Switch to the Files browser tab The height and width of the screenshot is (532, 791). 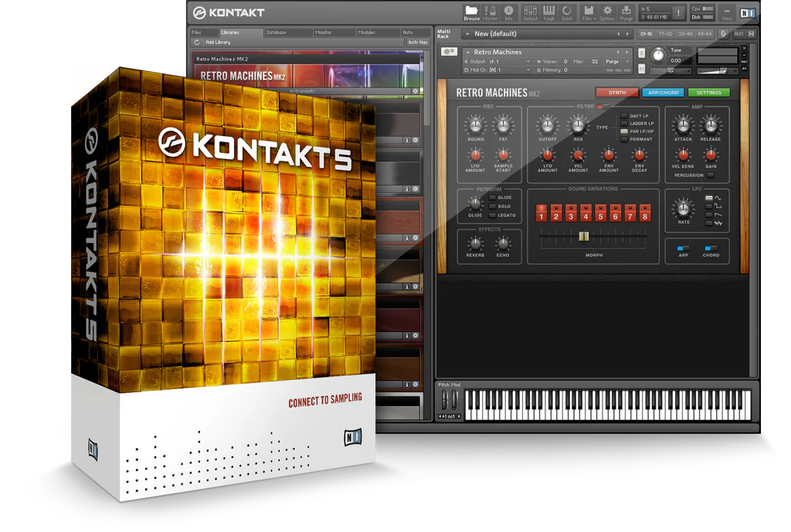203,32
